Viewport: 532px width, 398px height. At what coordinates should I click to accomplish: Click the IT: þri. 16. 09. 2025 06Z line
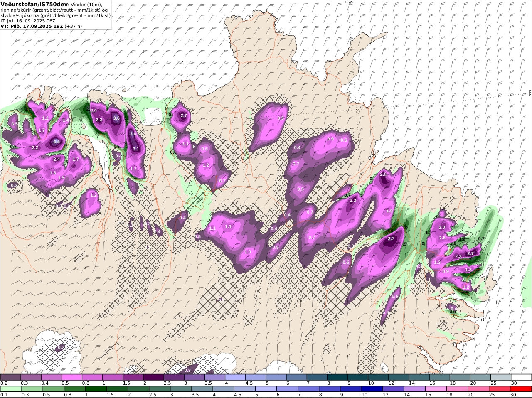pyautogui.click(x=28, y=20)
